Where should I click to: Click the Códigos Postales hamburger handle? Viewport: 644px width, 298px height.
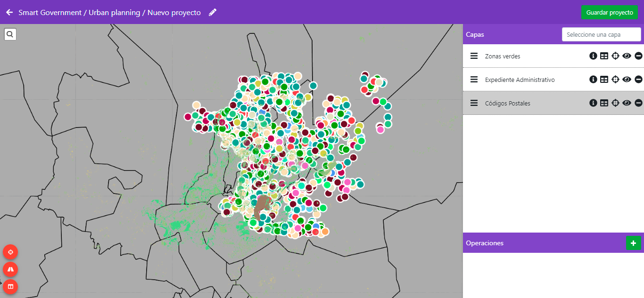pos(474,103)
